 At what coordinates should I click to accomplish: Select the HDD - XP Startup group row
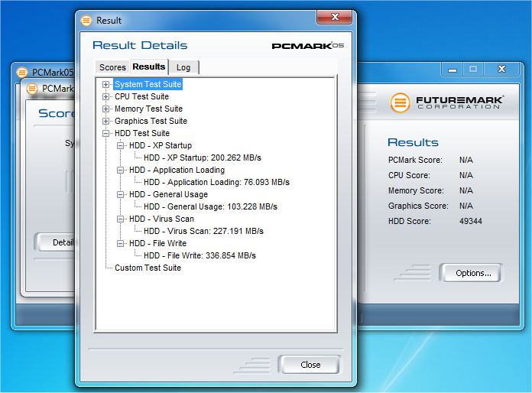point(161,145)
